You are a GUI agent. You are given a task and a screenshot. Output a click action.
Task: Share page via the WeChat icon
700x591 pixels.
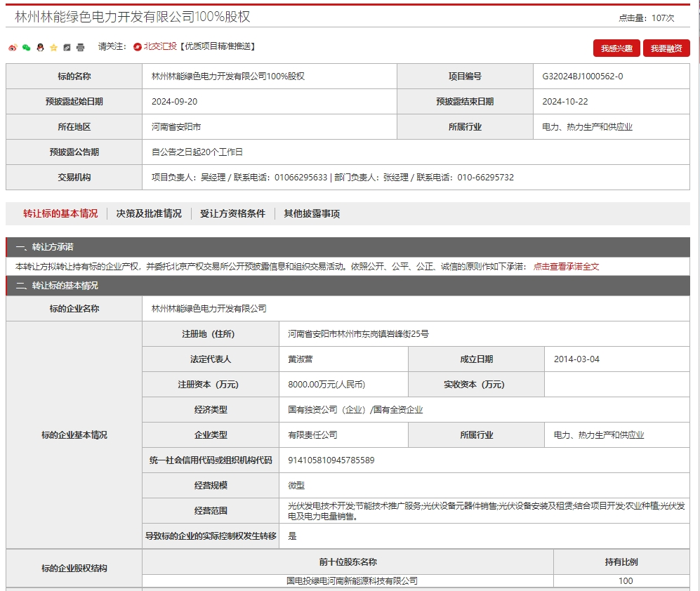pyautogui.click(x=26, y=48)
